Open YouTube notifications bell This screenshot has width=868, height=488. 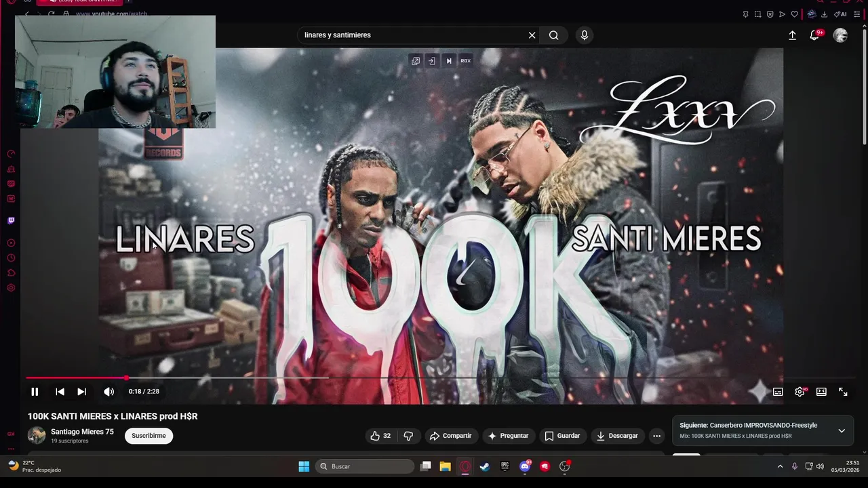[814, 35]
